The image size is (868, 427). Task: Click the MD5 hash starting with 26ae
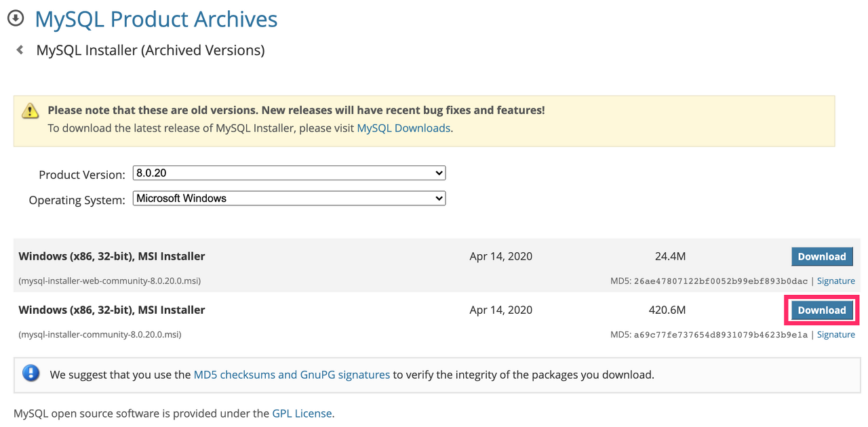(x=721, y=281)
